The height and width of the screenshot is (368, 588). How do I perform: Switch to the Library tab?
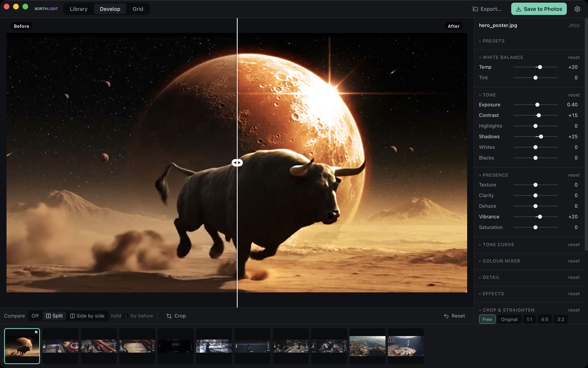[78, 9]
